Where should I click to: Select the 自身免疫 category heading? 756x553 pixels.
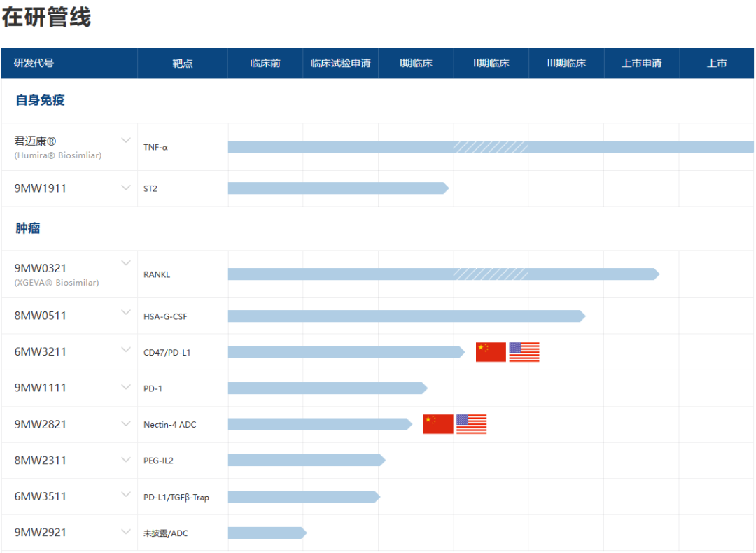click(40, 100)
